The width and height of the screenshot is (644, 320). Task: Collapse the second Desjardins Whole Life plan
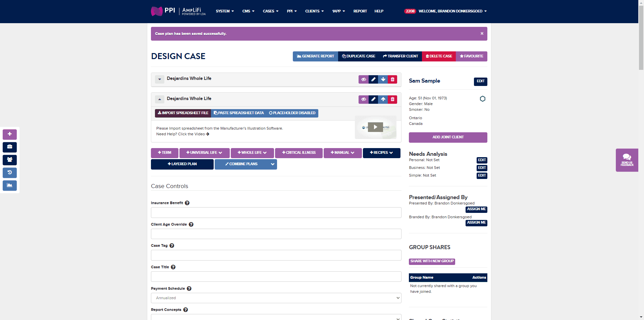[160, 99]
